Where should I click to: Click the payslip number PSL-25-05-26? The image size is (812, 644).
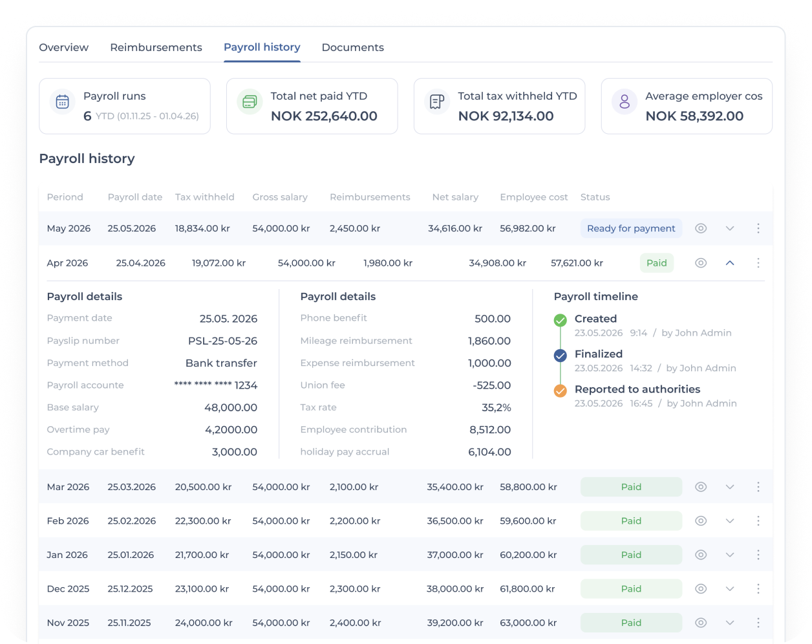click(222, 341)
